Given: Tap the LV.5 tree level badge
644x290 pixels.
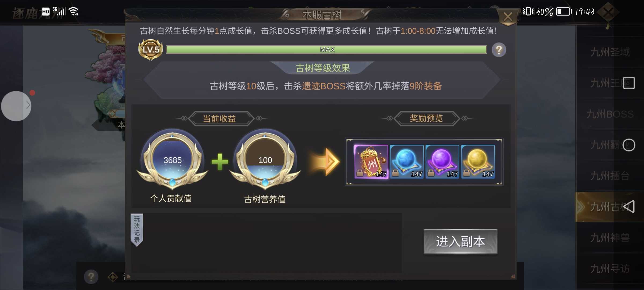Looking at the screenshot, I should click(x=151, y=49).
